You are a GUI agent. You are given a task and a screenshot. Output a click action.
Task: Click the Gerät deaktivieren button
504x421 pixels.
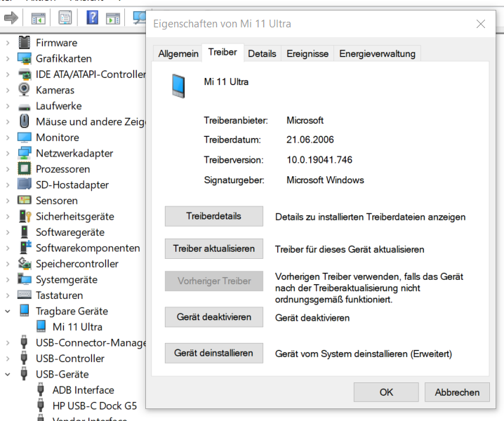click(x=214, y=317)
